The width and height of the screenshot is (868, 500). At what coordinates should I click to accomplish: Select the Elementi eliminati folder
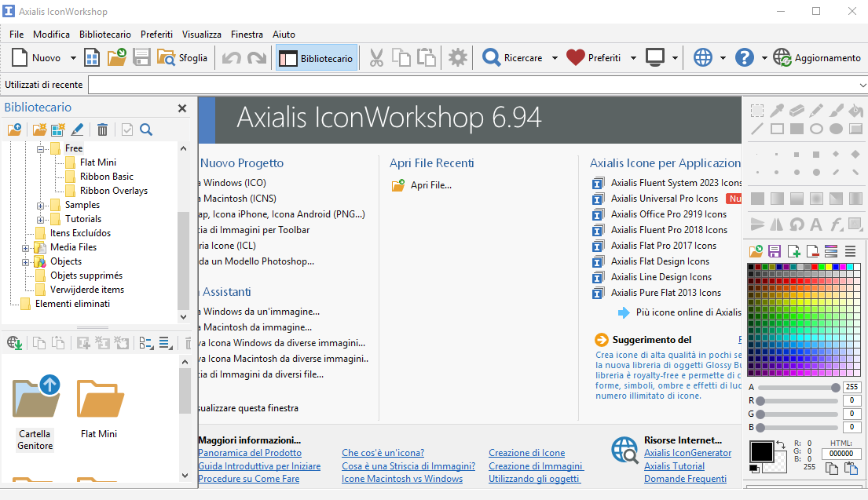(x=72, y=304)
